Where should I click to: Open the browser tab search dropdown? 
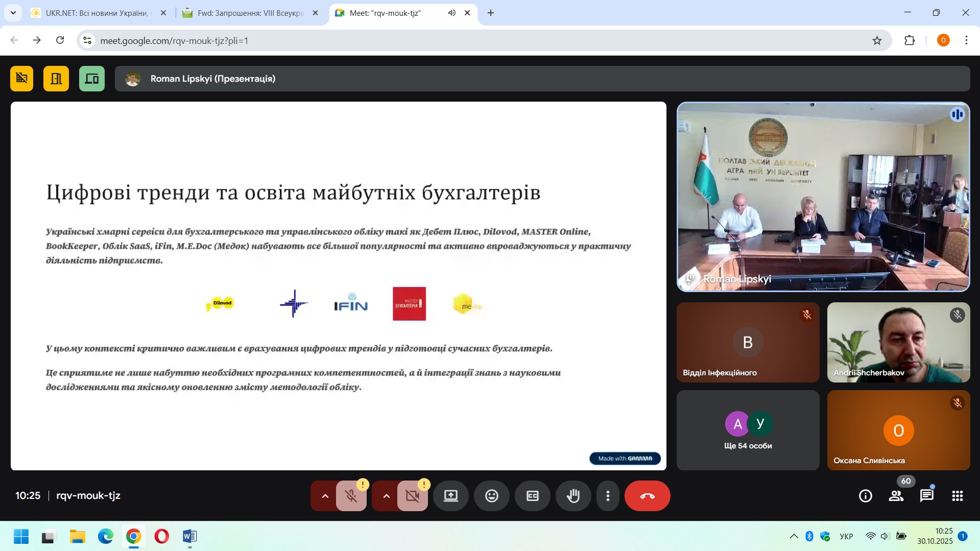[x=13, y=13]
